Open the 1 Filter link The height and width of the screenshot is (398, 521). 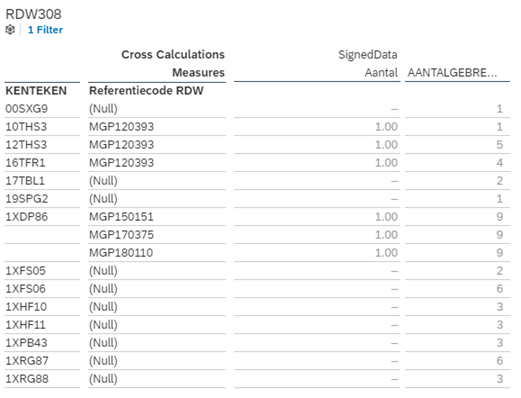pyautogui.click(x=45, y=30)
